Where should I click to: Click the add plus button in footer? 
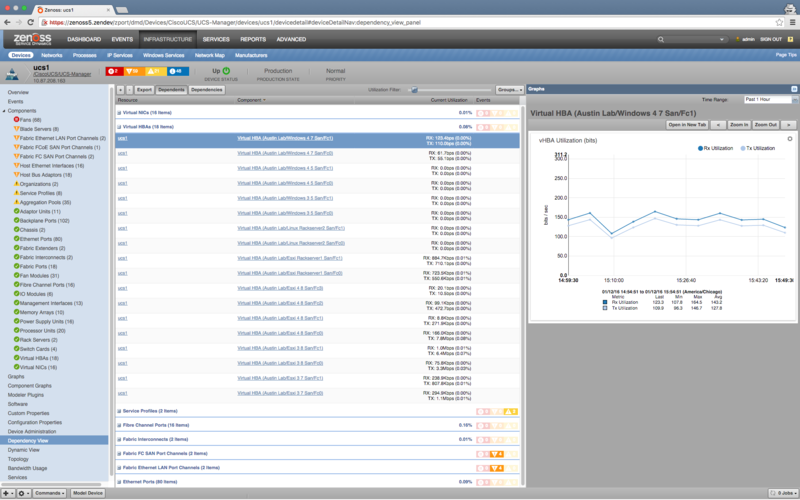click(x=8, y=493)
